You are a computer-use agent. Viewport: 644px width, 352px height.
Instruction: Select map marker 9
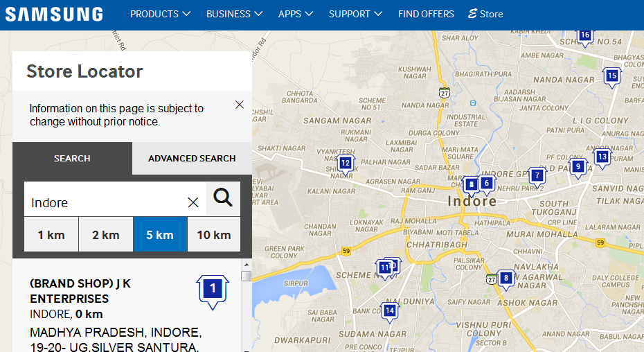(x=578, y=168)
